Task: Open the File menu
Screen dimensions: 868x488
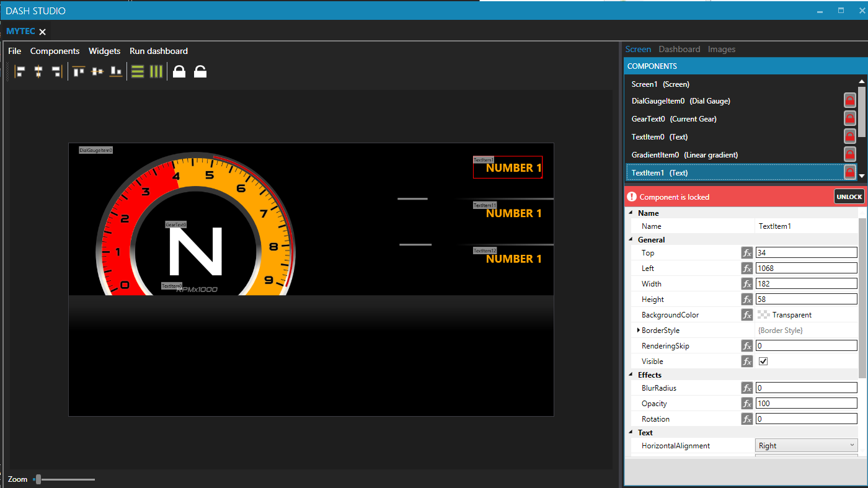Action: click(x=14, y=51)
